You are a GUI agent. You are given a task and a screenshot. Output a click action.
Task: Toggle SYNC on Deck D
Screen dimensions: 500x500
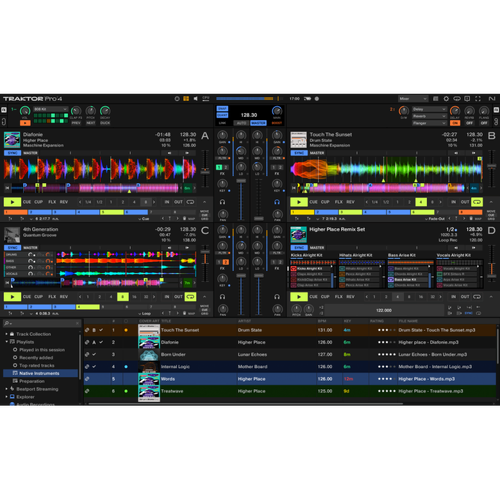(299, 248)
